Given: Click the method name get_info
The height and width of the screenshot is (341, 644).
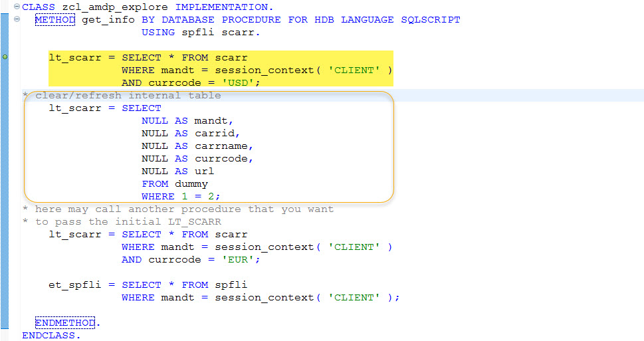Looking at the screenshot, I should (x=108, y=20).
